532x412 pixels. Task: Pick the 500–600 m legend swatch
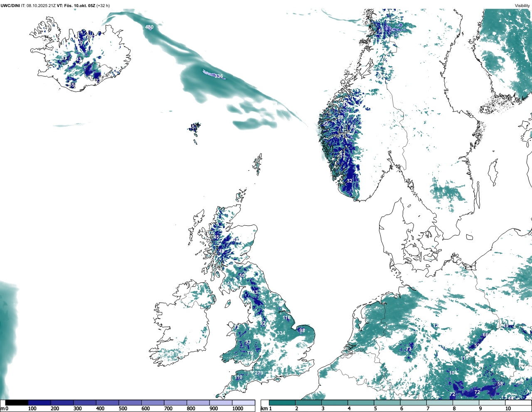point(130,402)
